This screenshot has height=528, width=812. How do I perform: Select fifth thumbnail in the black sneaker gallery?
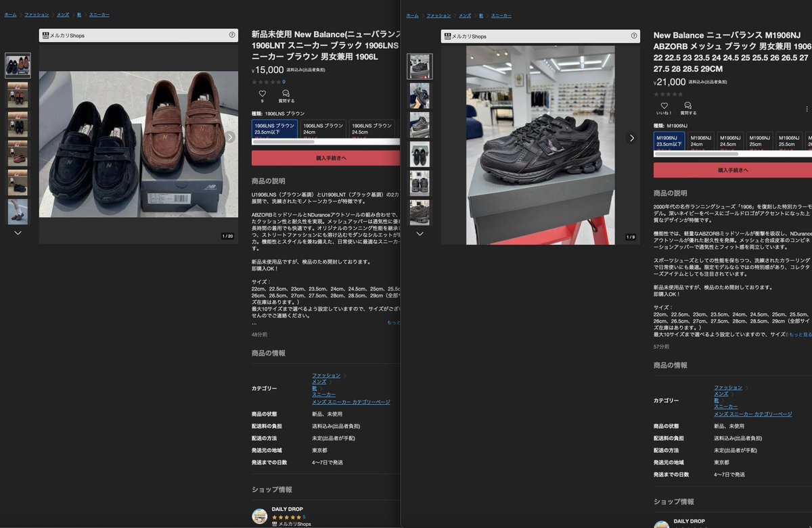click(420, 183)
